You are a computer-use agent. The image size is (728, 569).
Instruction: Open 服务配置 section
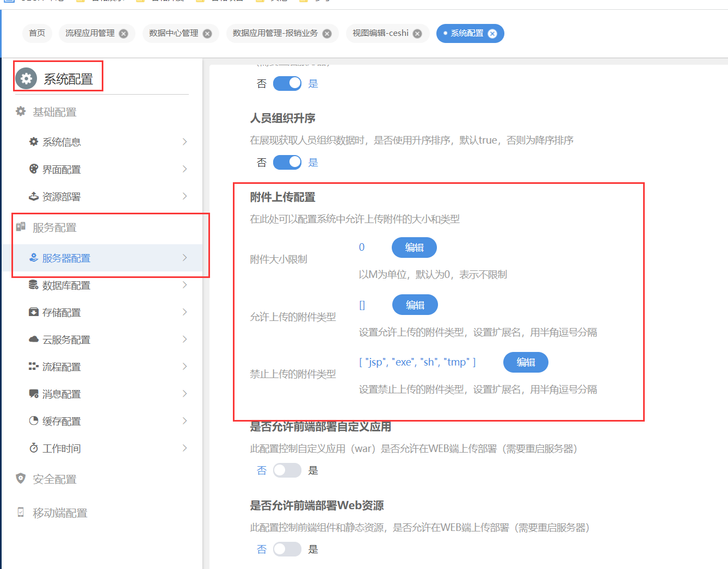(x=54, y=227)
